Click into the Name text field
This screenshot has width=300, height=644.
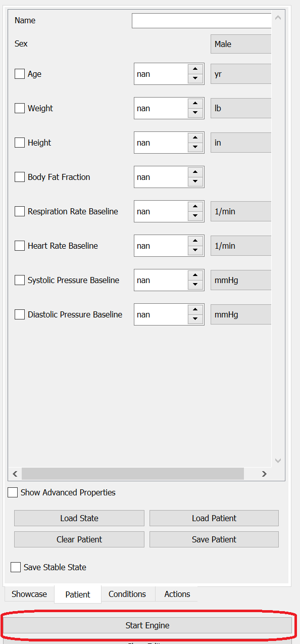coord(202,21)
